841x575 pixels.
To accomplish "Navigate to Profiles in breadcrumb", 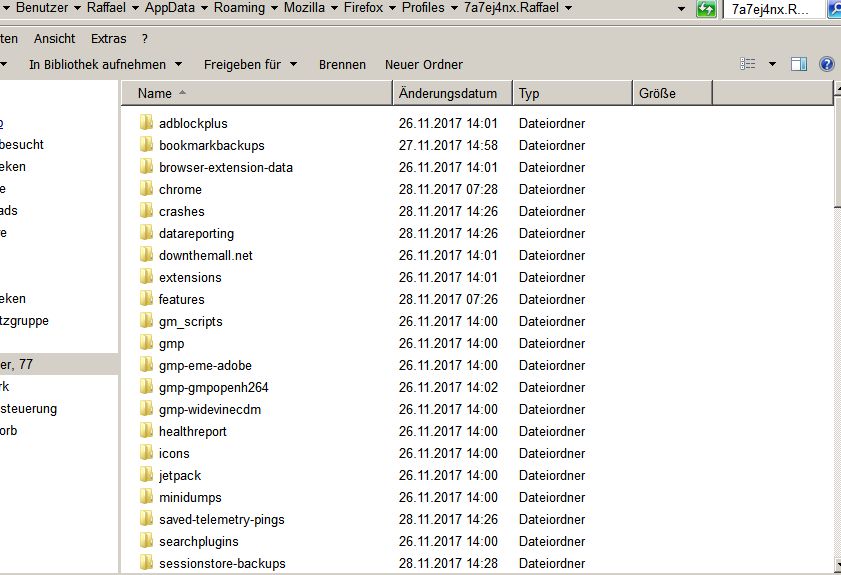I will point(423,8).
